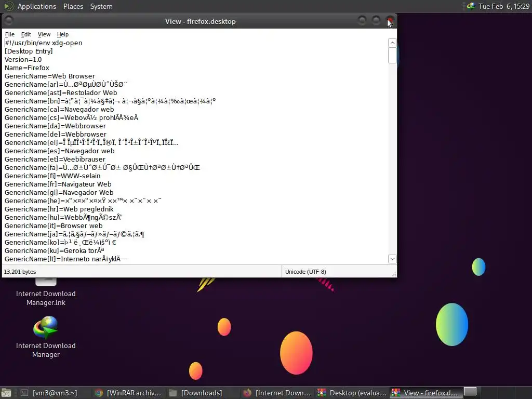Switch to WinRAR archive taskbar item
The height and width of the screenshot is (399, 532).
[x=128, y=393]
